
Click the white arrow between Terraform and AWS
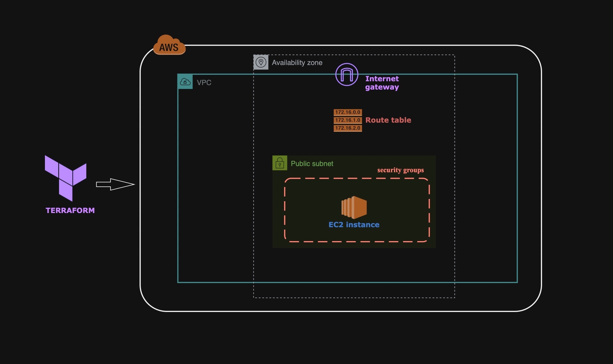tap(115, 184)
